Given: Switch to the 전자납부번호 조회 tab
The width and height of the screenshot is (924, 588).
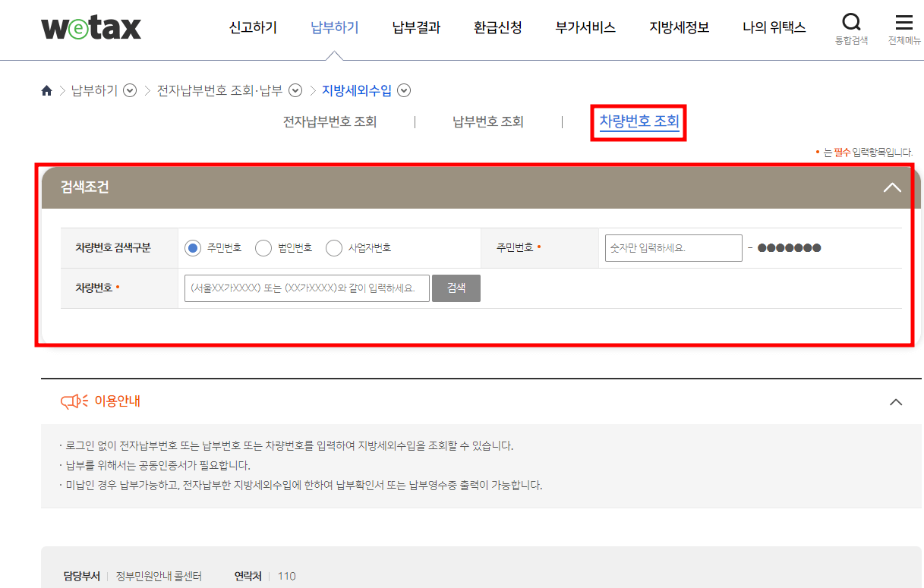Looking at the screenshot, I should pos(328,121).
